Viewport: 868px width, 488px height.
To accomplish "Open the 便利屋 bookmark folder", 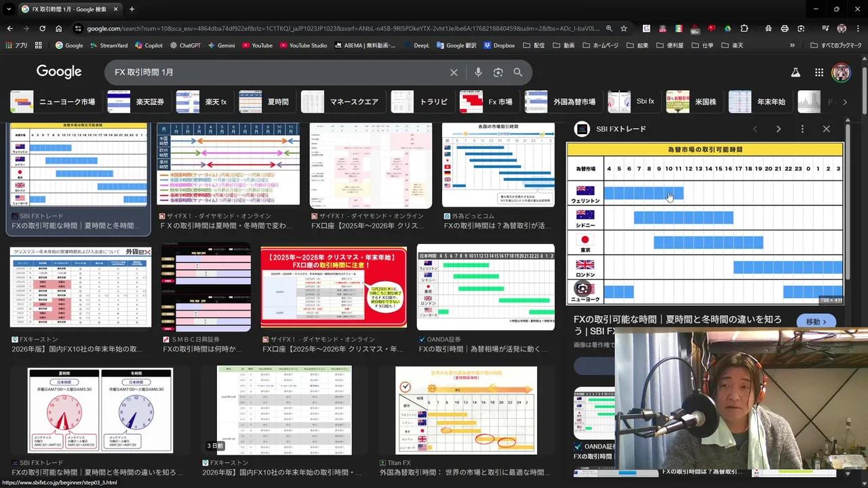I will click(671, 45).
